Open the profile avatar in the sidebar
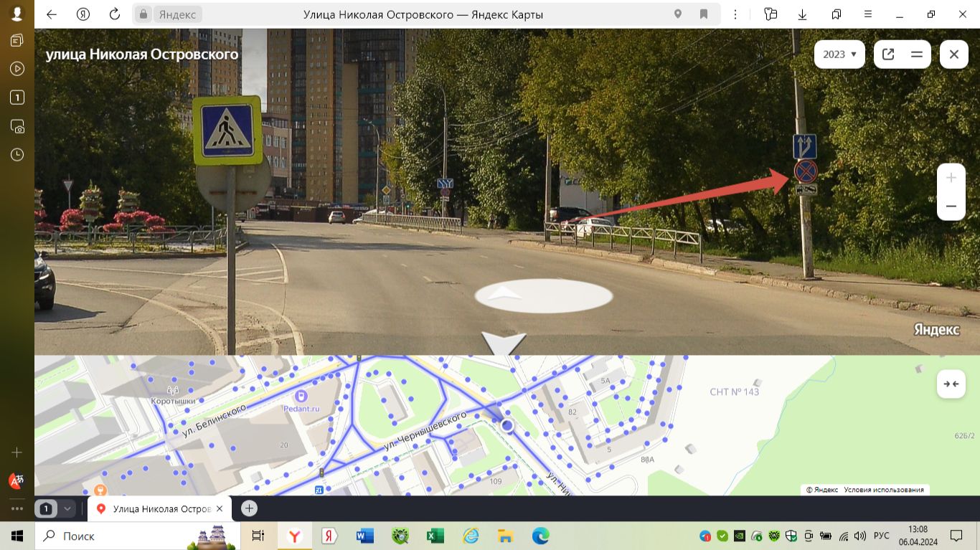Image resolution: width=980 pixels, height=550 pixels. tap(17, 14)
